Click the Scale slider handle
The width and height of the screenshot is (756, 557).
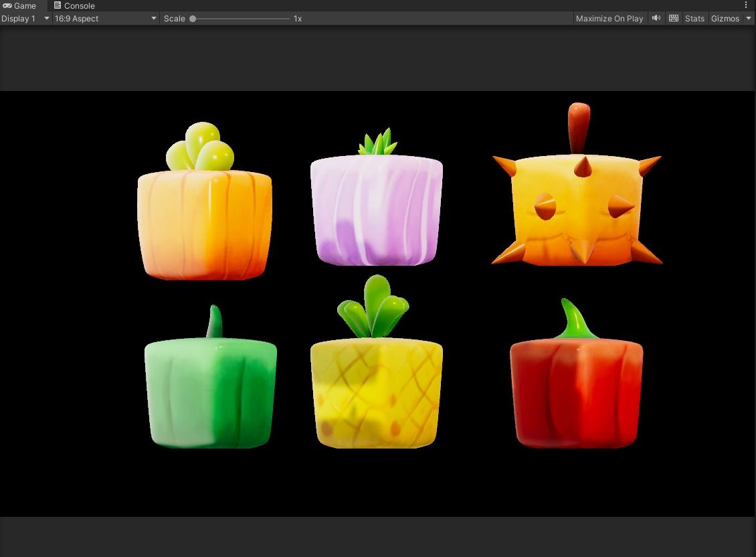click(x=193, y=18)
